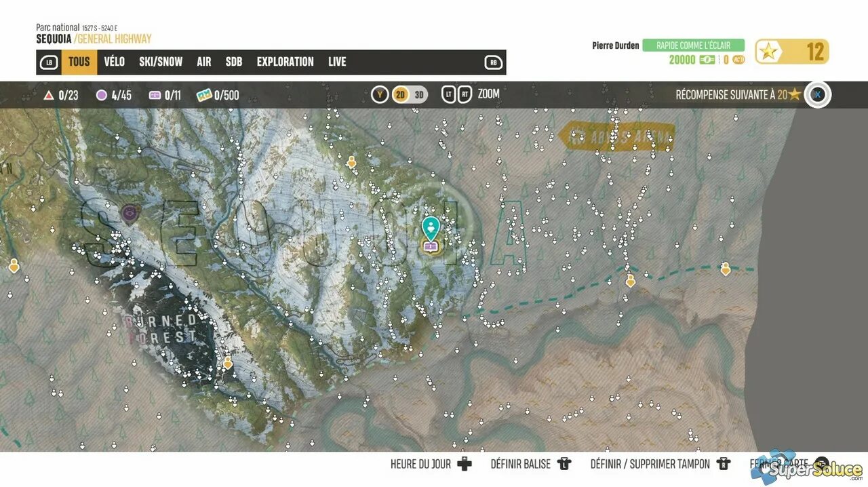This screenshot has height=487, width=868.
Task: Click the blue X button icon
Action: tap(818, 95)
